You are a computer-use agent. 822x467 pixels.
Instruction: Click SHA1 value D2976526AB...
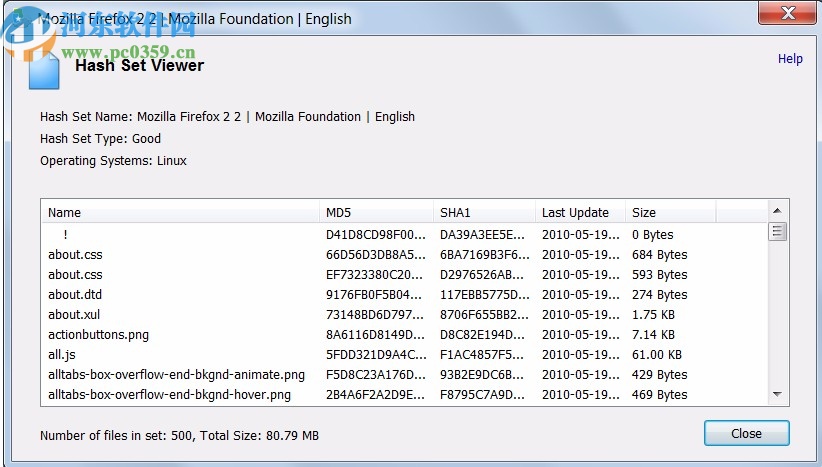point(482,274)
